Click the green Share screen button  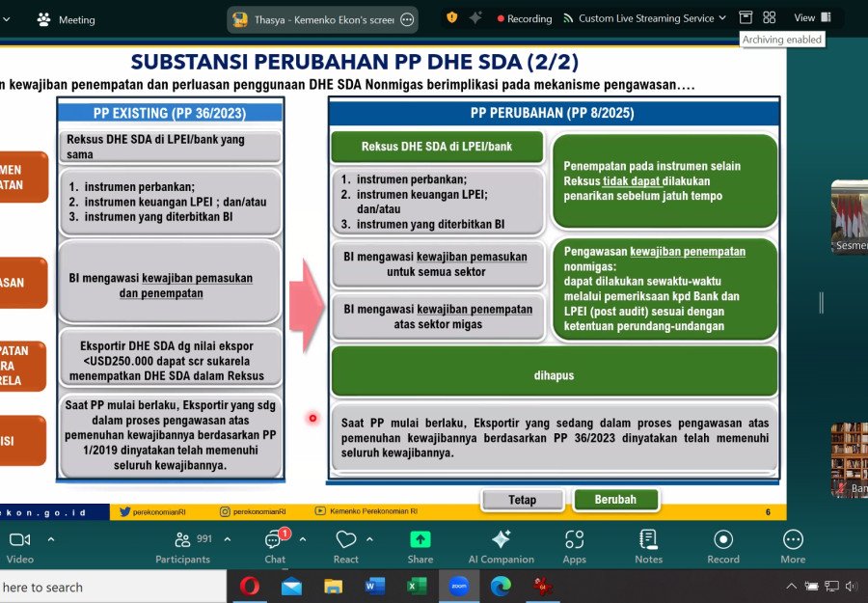tap(420, 547)
